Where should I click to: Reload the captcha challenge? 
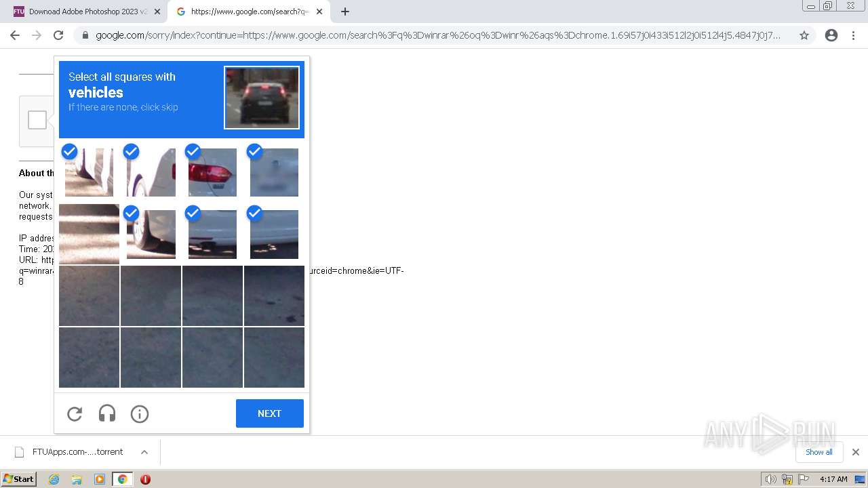tap(75, 413)
